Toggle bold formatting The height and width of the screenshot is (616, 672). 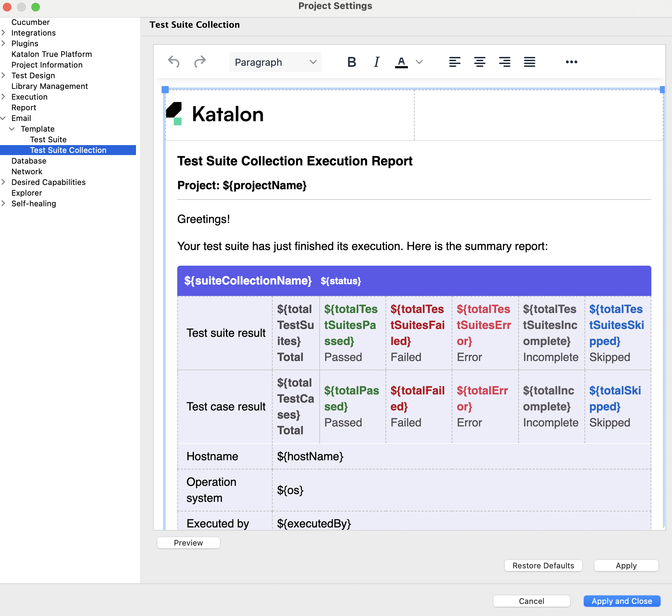352,62
